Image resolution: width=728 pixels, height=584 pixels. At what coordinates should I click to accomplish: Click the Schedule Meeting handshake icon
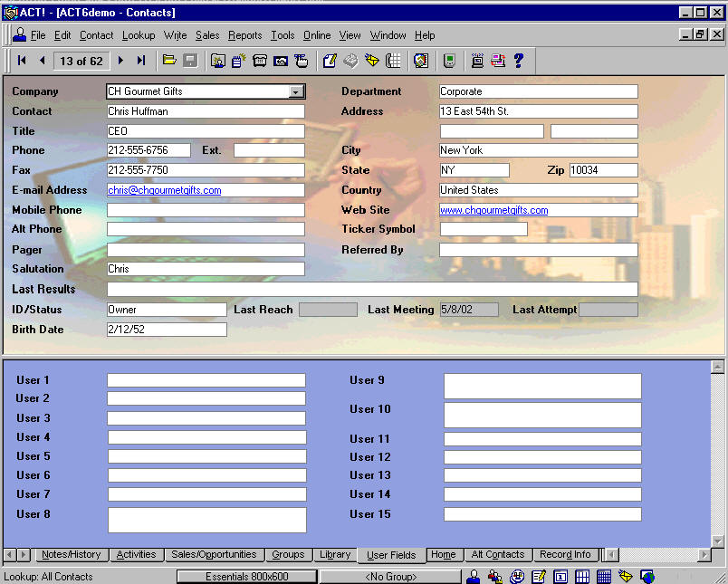pos(281,61)
